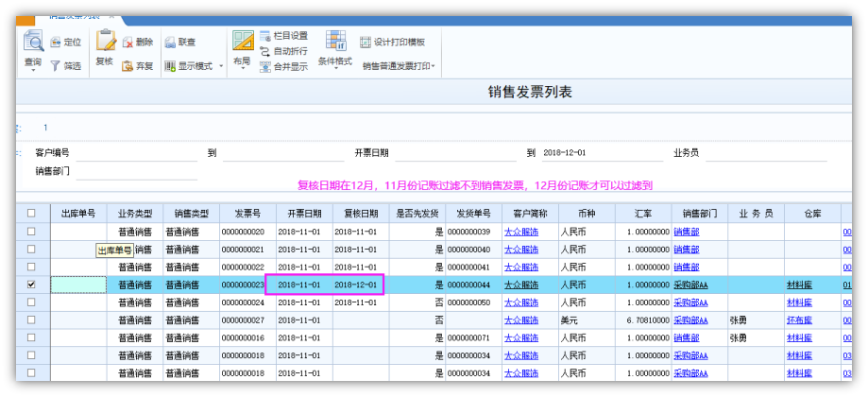The width and height of the screenshot is (868, 397).
Task: Click the 布局 layout icon
Action: point(243,42)
